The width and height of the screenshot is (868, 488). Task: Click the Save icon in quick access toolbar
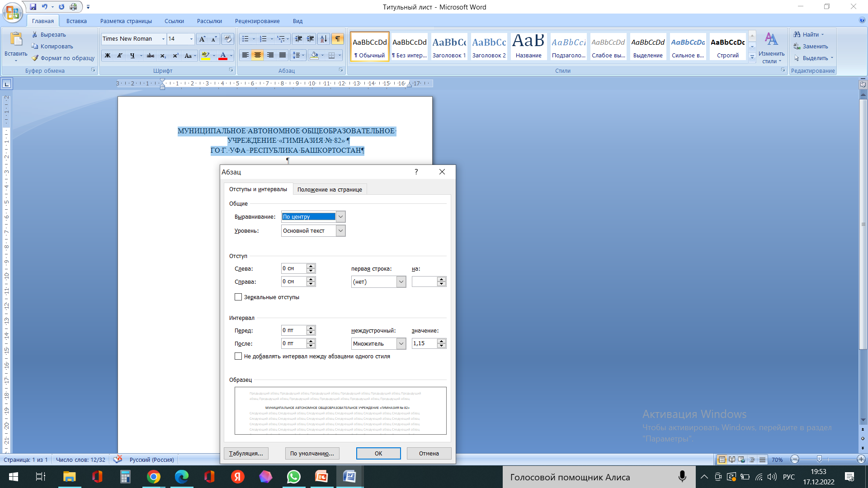33,7
